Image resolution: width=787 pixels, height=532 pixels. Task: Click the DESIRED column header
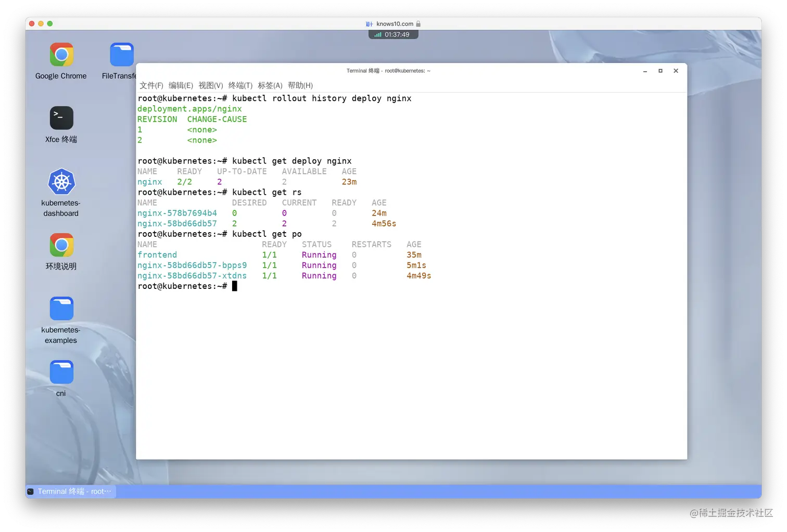(249, 202)
